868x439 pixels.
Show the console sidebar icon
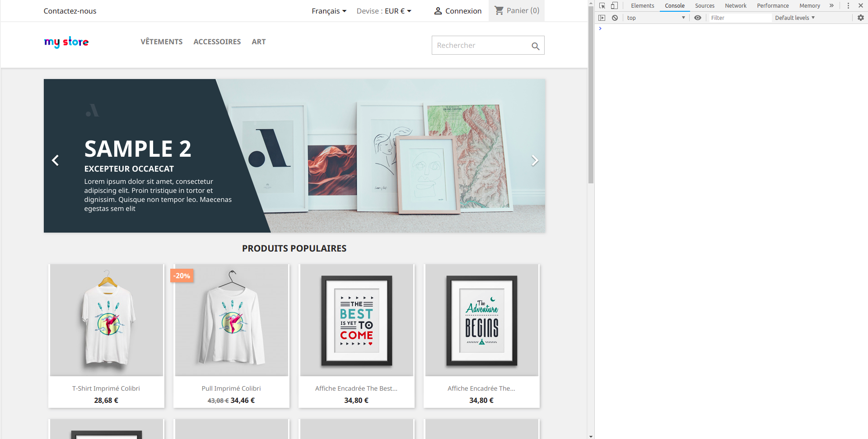click(602, 18)
